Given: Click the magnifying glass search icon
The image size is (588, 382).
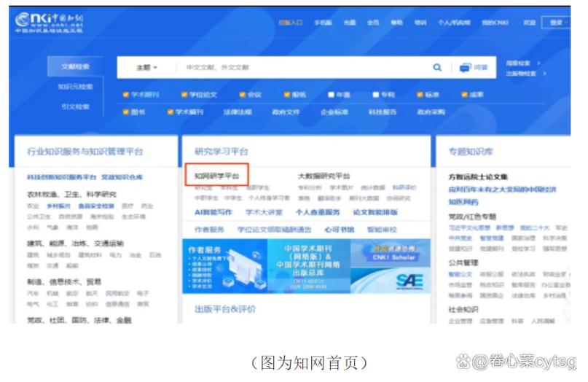Looking at the screenshot, I should 437,68.
